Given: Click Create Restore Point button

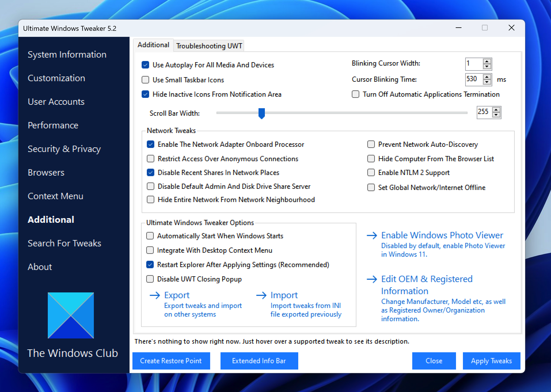Looking at the screenshot, I should coord(171,361).
